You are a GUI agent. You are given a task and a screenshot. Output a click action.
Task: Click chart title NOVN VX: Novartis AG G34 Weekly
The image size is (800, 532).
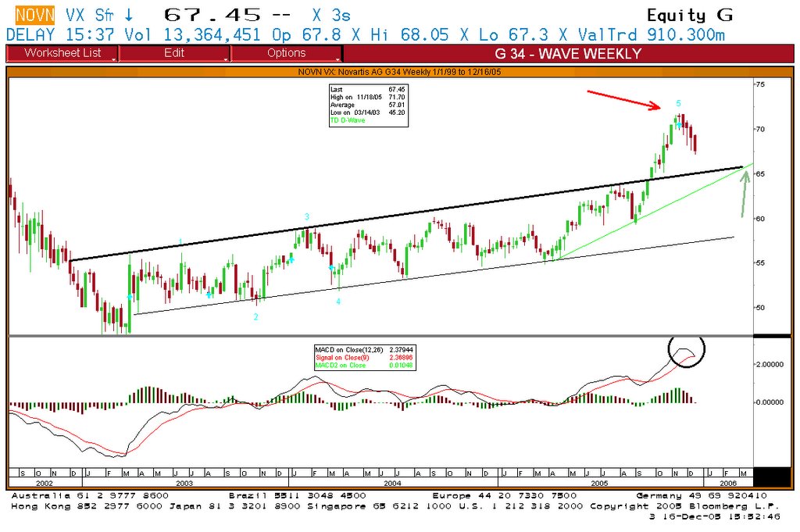[399, 72]
